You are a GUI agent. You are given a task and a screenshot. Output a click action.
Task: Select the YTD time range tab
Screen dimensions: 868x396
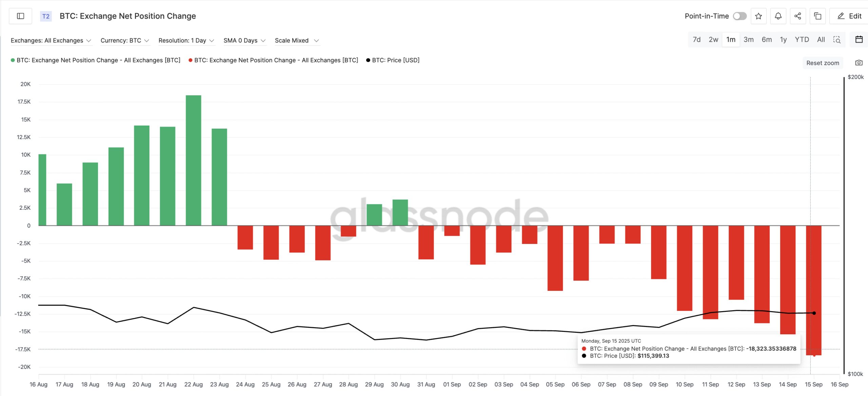pyautogui.click(x=802, y=39)
